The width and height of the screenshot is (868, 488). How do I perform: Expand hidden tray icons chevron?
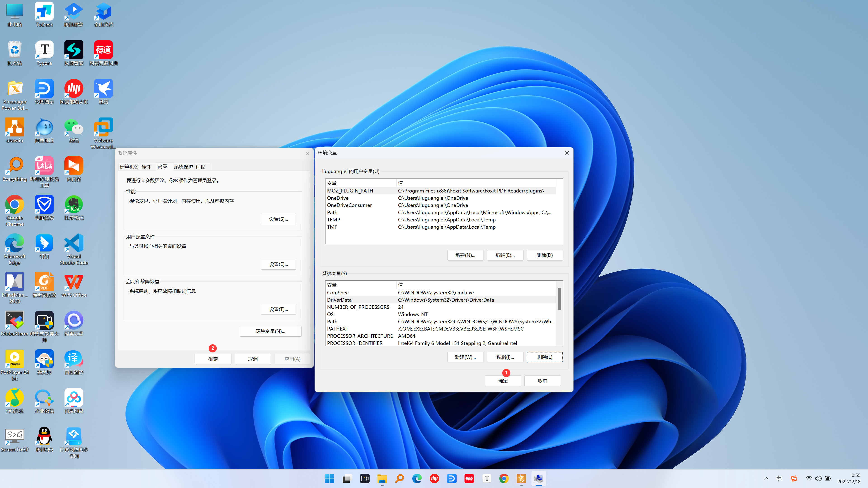[766, 479]
